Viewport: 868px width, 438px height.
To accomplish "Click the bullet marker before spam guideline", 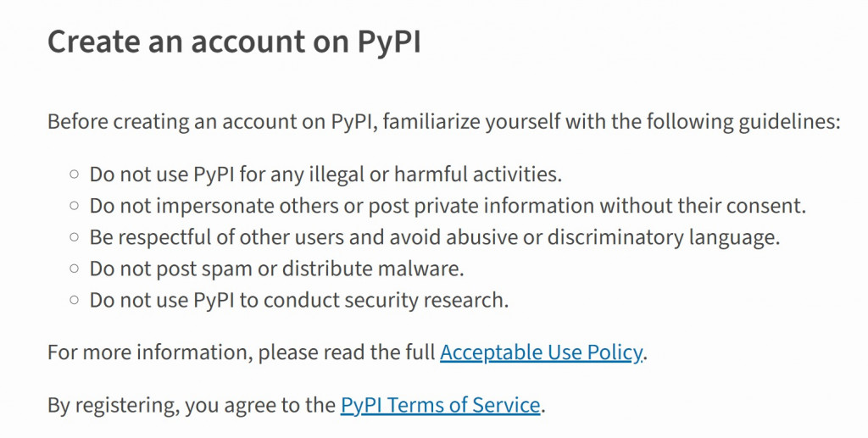I will (x=75, y=269).
